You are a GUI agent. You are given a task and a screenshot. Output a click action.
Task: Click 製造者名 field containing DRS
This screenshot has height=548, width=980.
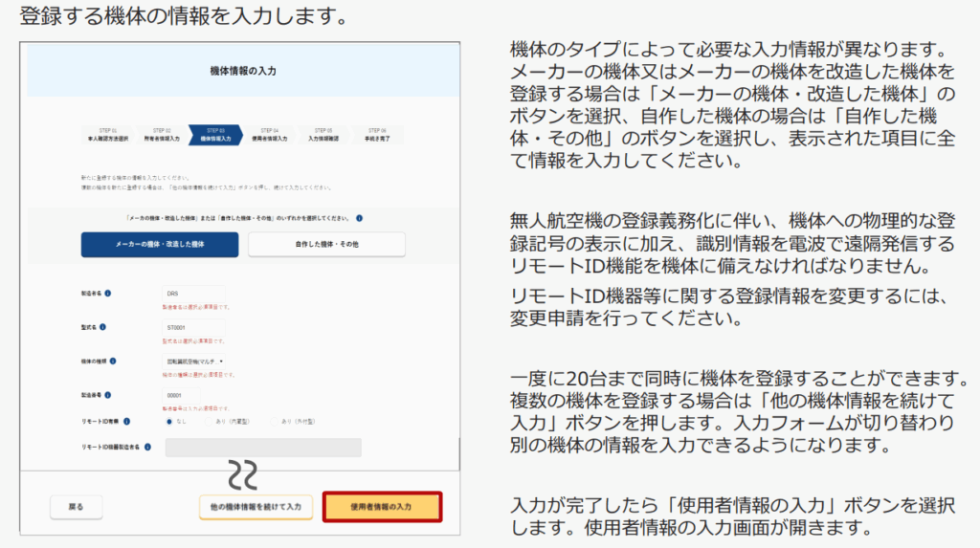click(x=193, y=293)
